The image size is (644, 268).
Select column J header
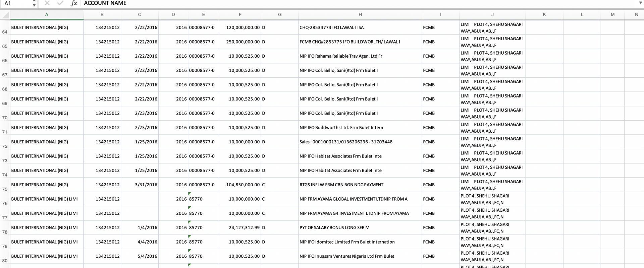click(492, 15)
